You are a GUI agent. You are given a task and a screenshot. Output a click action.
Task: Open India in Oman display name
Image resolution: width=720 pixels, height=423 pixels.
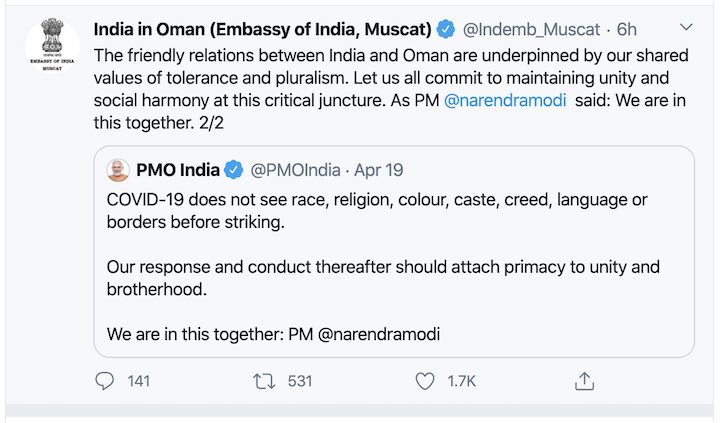coord(262,26)
